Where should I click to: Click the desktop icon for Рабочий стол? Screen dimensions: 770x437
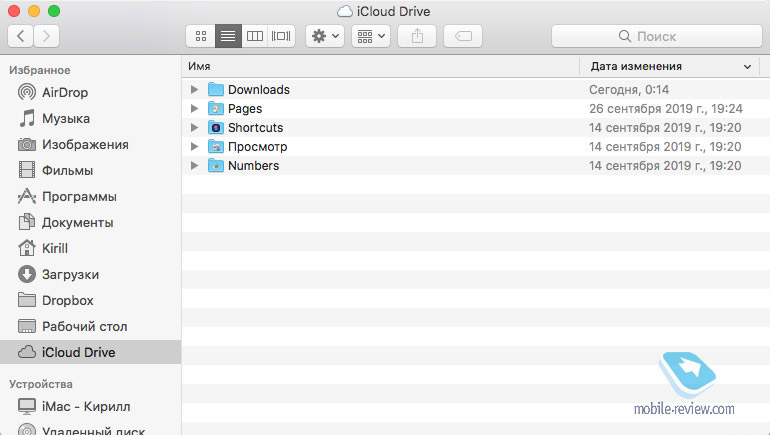(27, 326)
